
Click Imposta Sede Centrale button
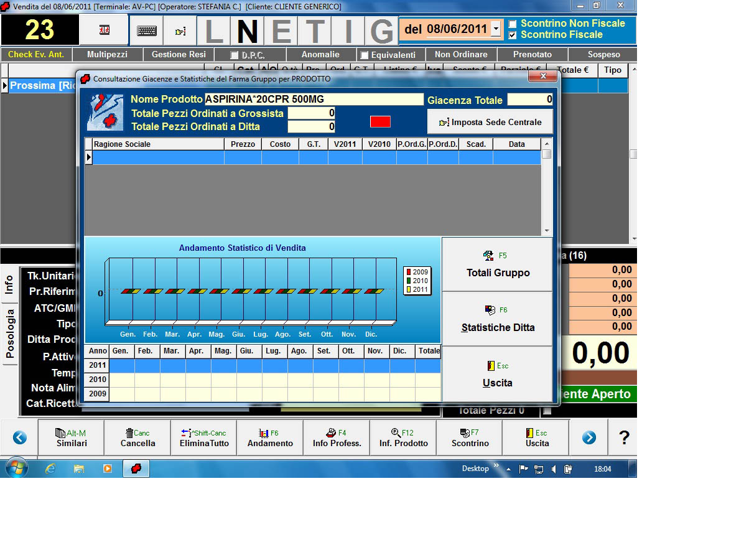pyautogui.click(x=490, y=122)
